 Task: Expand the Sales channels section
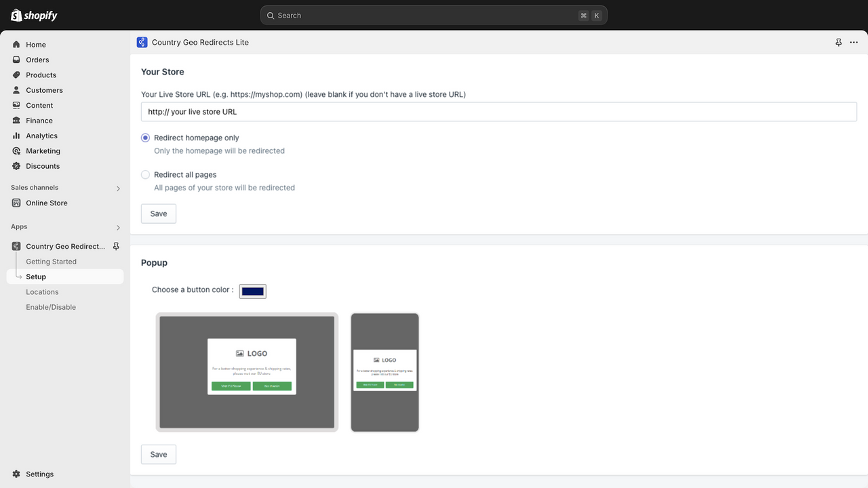118,188
